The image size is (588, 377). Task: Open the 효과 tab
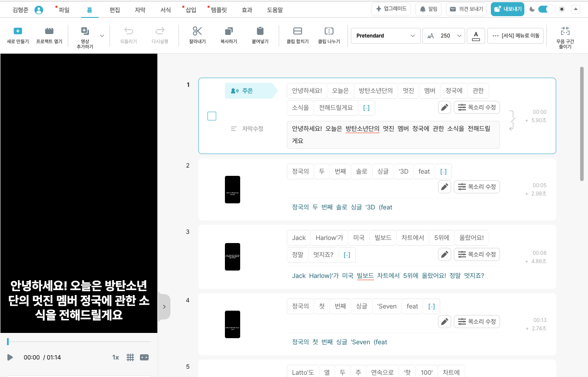click(x=247, y=10)
